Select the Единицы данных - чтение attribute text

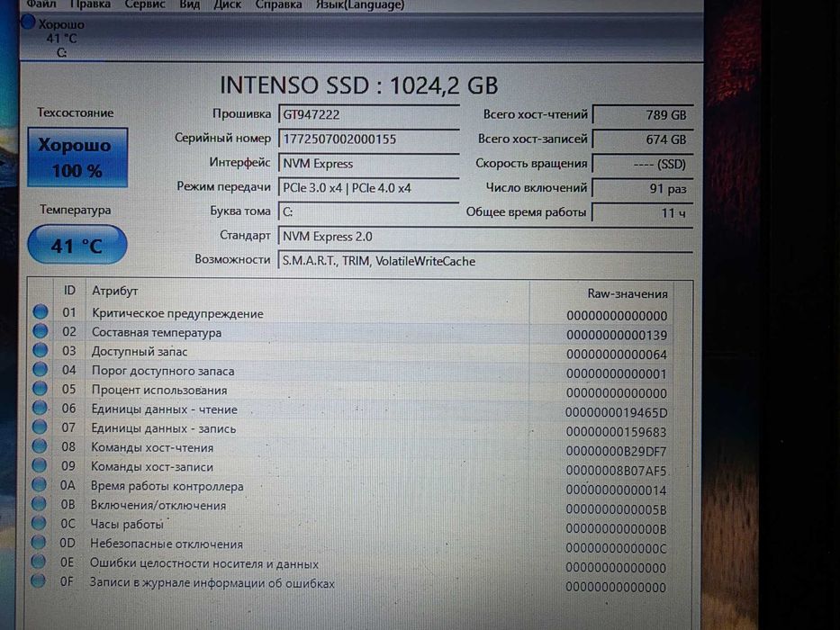pos(164,409)
